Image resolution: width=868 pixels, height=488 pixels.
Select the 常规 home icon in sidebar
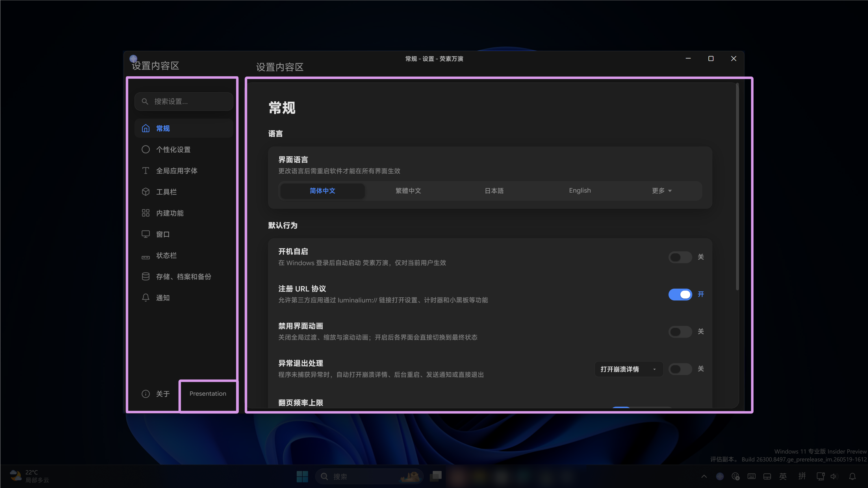point(146,128)
